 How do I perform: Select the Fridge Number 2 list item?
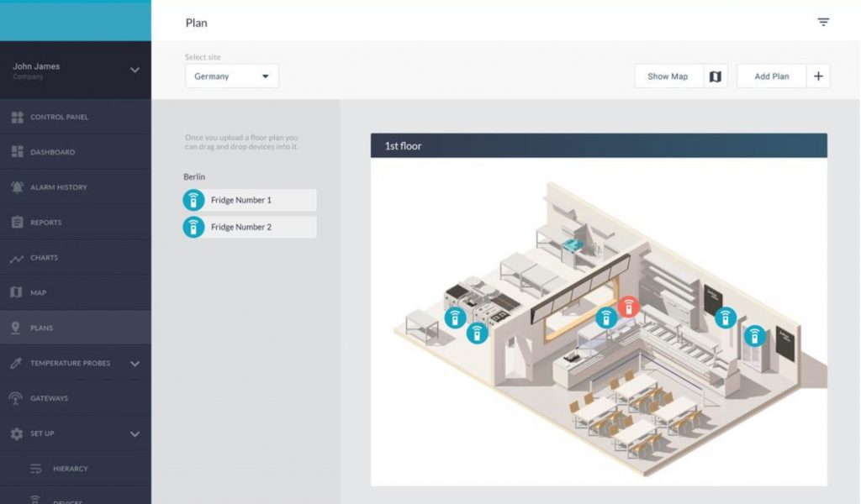point(250,227)
